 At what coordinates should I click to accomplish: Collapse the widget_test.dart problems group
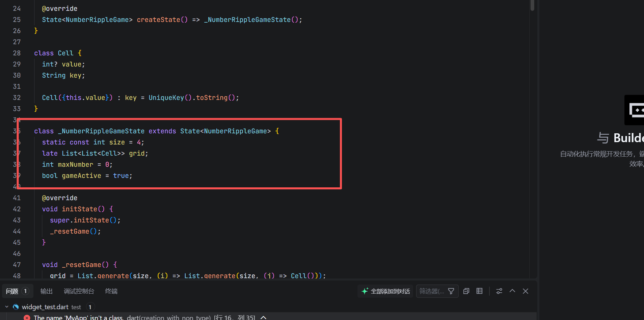7,307
